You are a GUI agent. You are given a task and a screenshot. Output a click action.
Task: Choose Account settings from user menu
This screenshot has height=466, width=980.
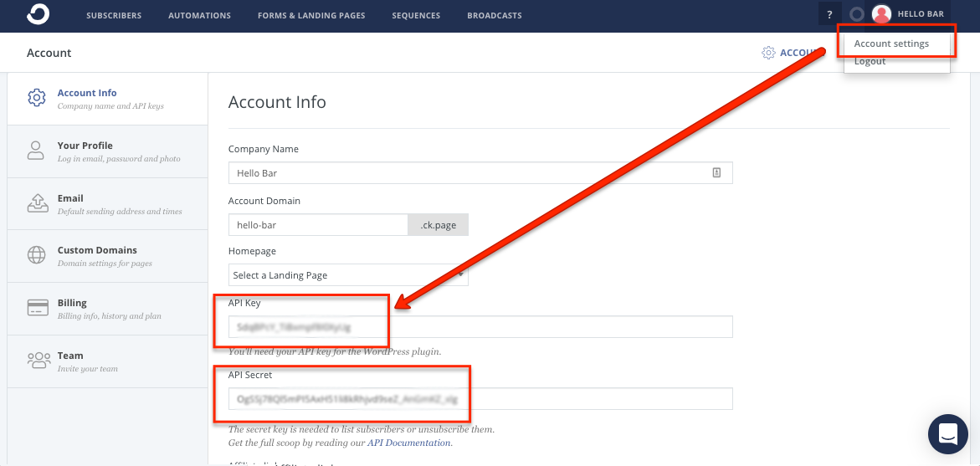(x=891, y=44)
